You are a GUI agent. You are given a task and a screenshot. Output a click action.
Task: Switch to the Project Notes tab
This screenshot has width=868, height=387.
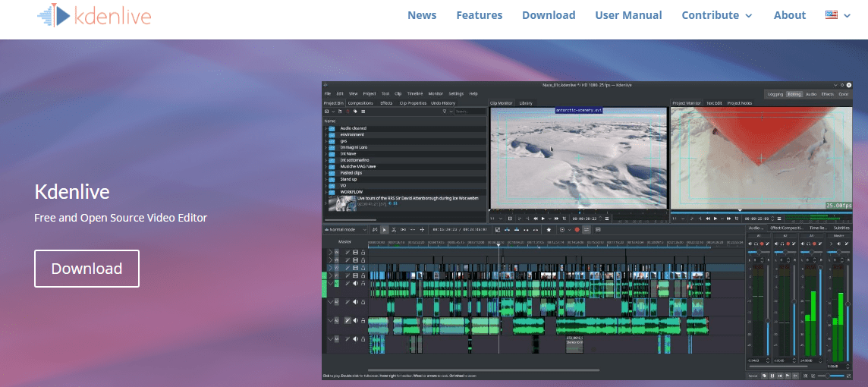(x=740, y=103)
